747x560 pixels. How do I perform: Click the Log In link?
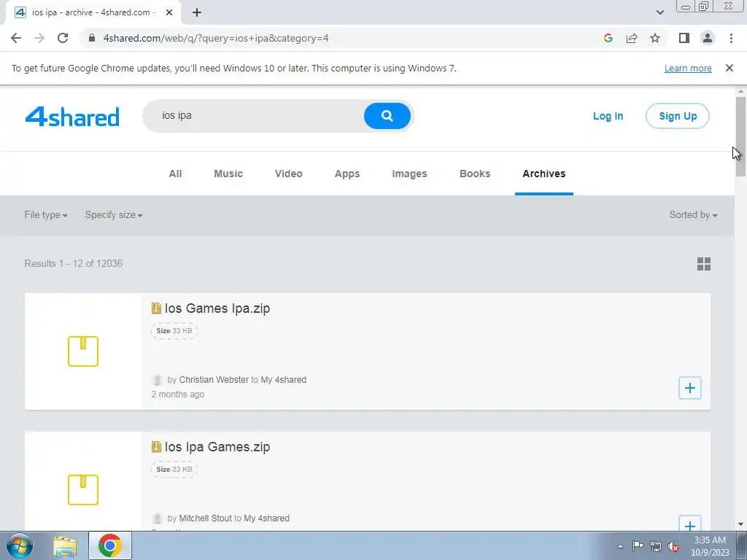coord(608,116)
